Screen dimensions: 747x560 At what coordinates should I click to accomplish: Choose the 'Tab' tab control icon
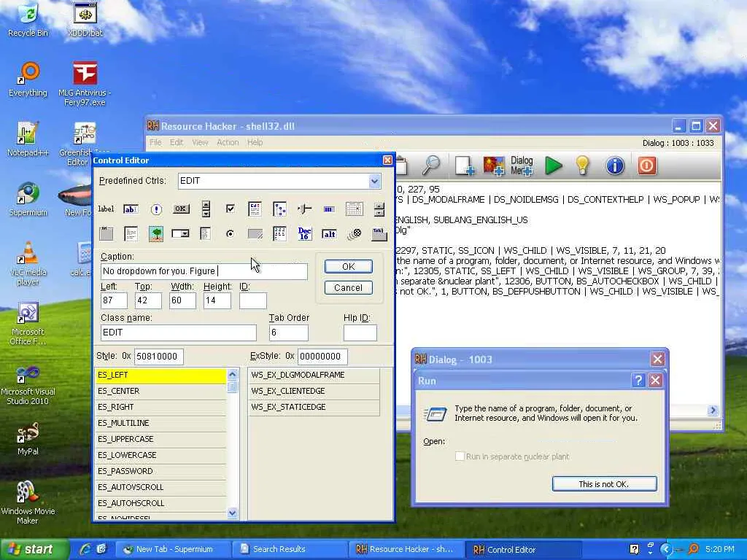click(379, 233)
